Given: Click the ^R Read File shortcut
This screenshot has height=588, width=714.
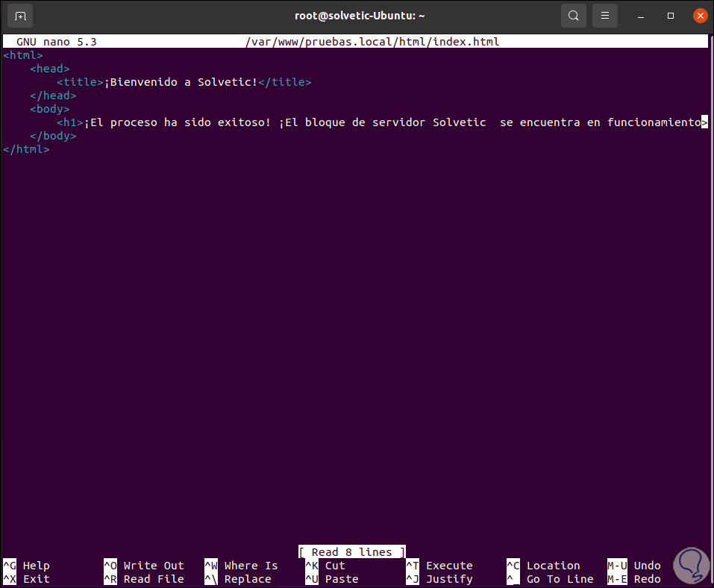Looking at the screenshot, I should [x=144, y=579].
